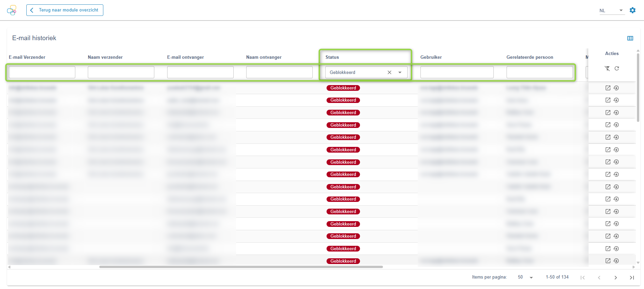Go to the next page of results
The width and height of the screenshot is (644, 289).
[616, 278]
